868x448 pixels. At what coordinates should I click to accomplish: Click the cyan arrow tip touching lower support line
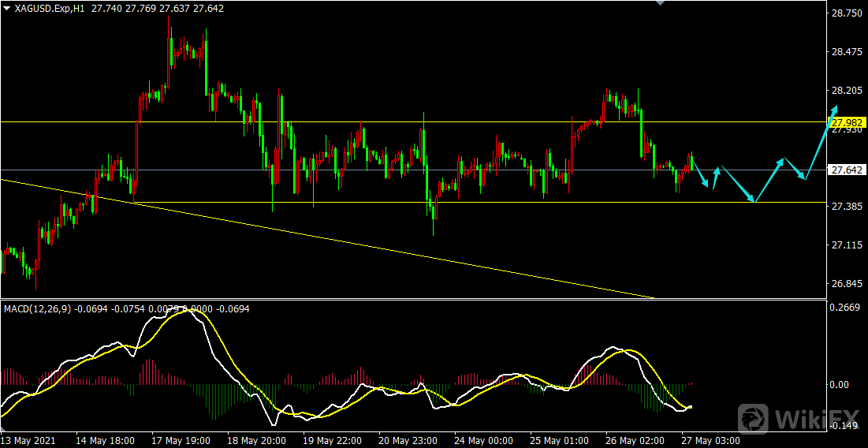tap(754, 201)
